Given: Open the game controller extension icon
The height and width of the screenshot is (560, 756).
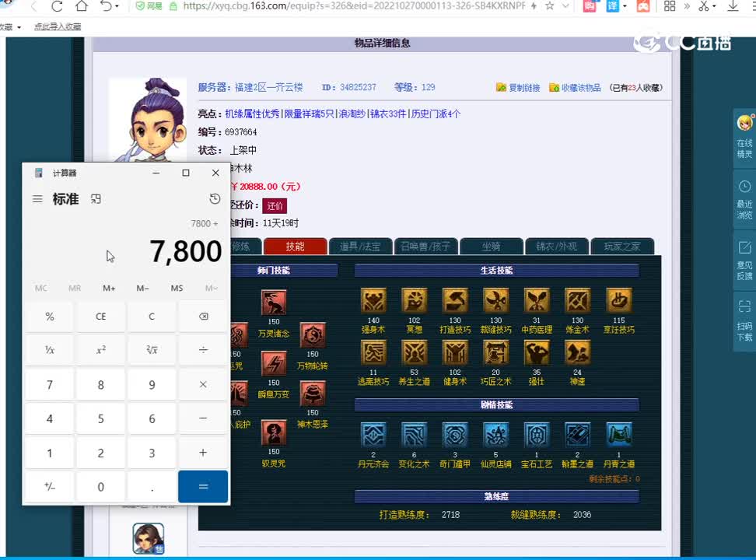Looking at the screenshot, I should point(643,5).
